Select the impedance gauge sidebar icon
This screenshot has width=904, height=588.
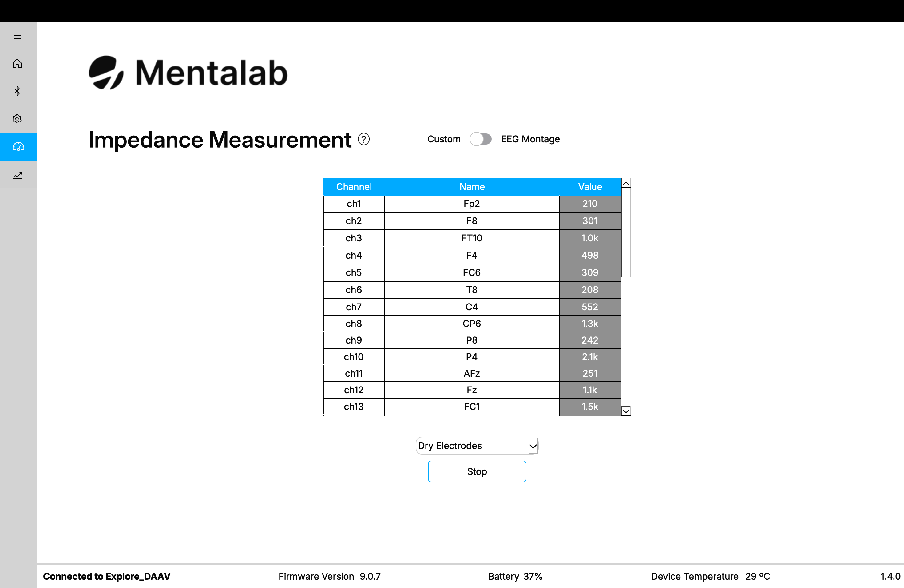coord(18,147)
